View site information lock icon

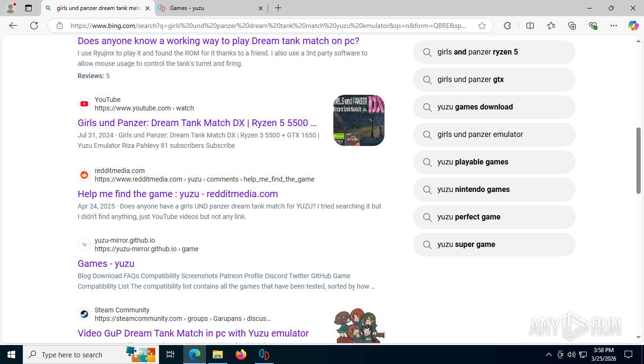point(60,26)
